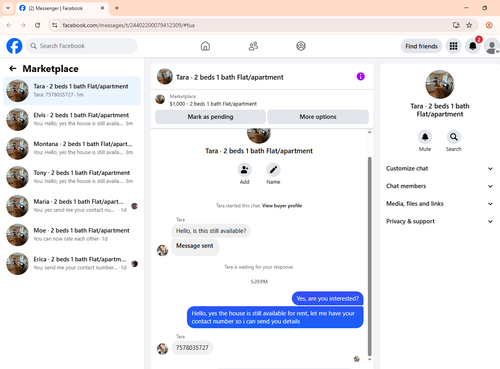Click the Find friends button
500x369 pixels.
[x=421, y=46]
